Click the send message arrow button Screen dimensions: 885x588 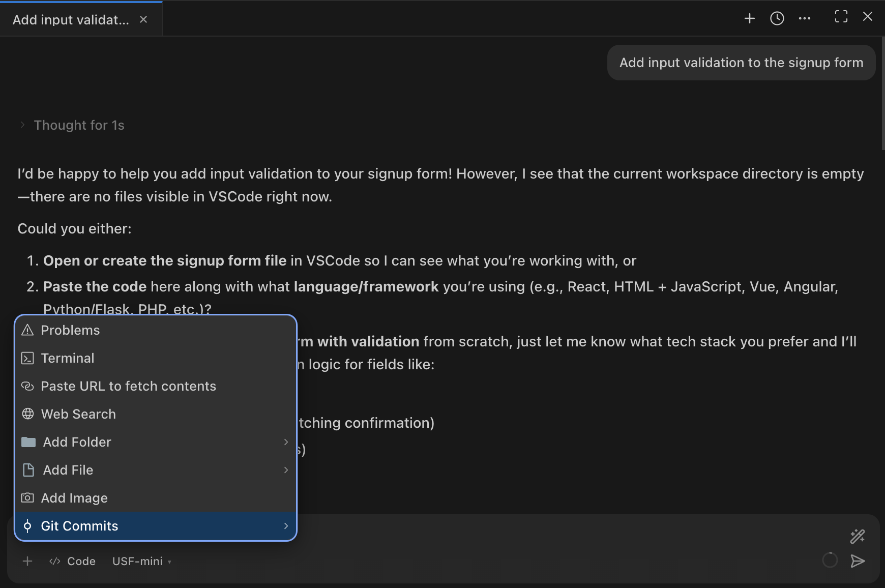click(x=858, y=561)
